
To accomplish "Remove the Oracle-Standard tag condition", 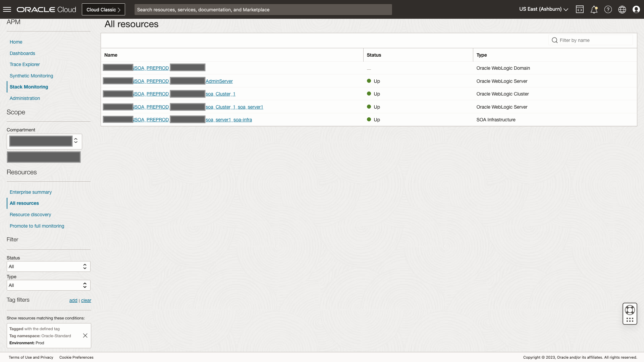I will (85, 335).
